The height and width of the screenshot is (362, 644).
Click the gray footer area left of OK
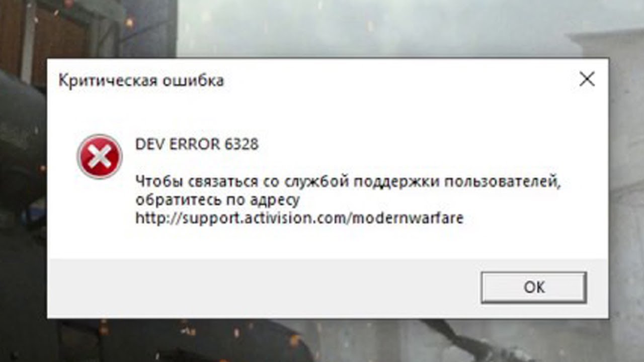tap(262, 288)
